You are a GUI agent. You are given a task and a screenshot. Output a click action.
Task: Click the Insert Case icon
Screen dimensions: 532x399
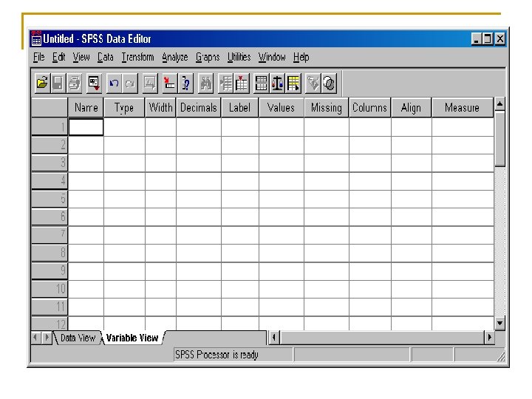pyautogui.click(x=225, y=83)
